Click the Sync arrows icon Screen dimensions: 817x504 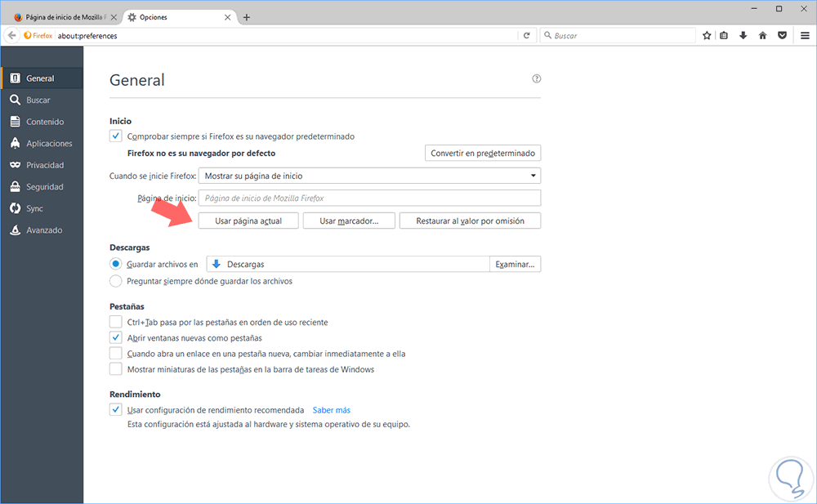coord(15,208)
